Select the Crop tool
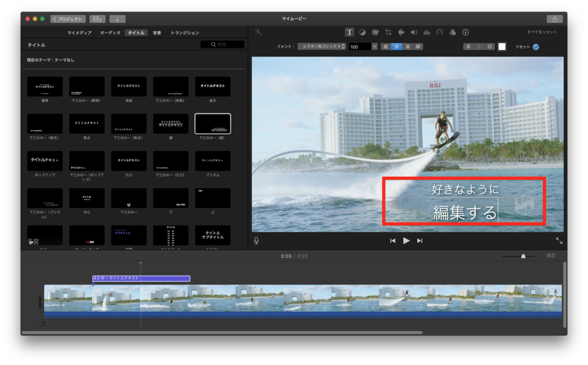This screenshot has height=365, width=588. 388,32
